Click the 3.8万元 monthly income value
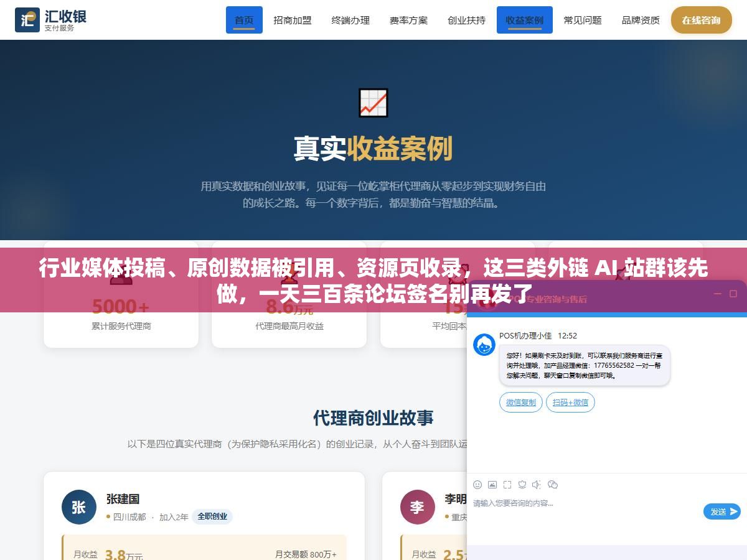Viewport: 747px width, 560px height. pyautogui.click(x=123, y=555)
